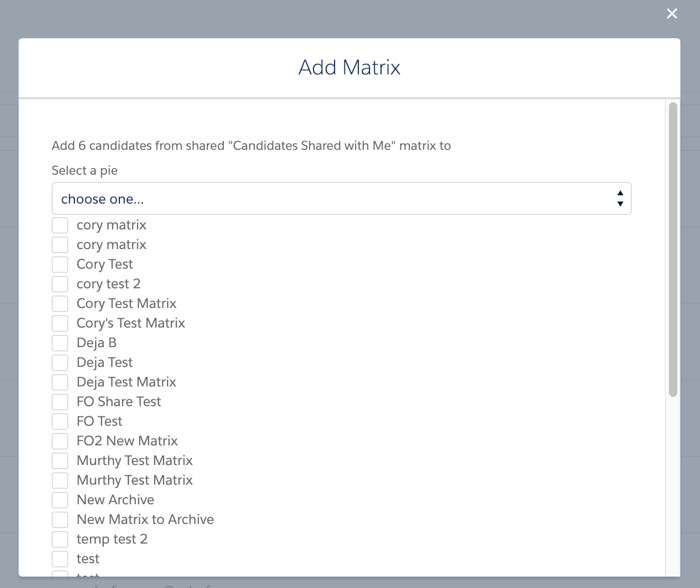The height and width of the screenshot is (588, 700).
Task: Tick the cory test 2 checkbox
Action: click(60, 284)
